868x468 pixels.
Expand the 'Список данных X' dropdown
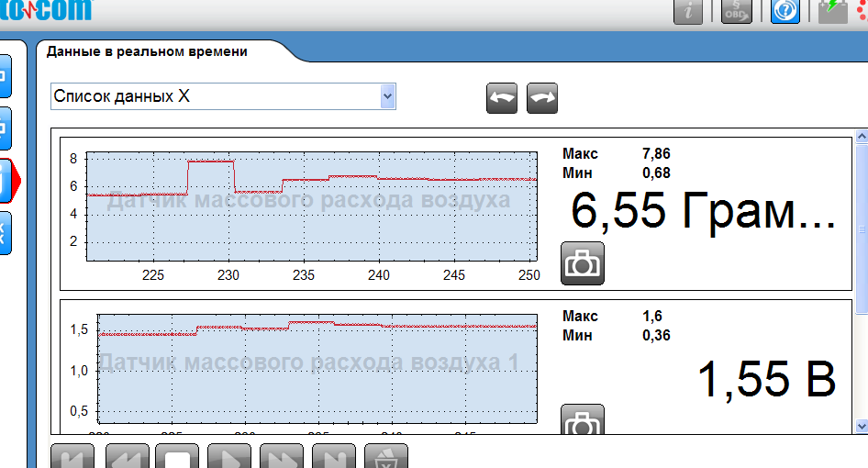click(387, 95)
